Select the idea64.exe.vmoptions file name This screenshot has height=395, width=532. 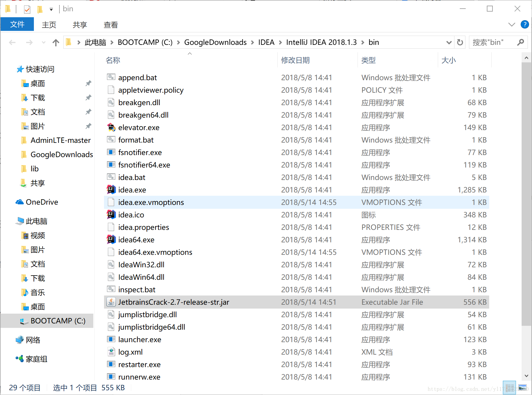[x=155, y=252]
